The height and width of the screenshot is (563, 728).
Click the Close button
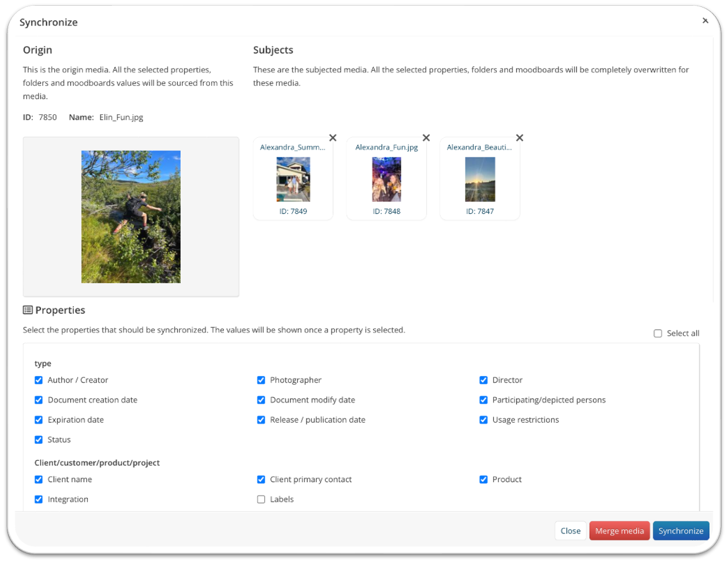pyautogui.click(x=570, y=531)
